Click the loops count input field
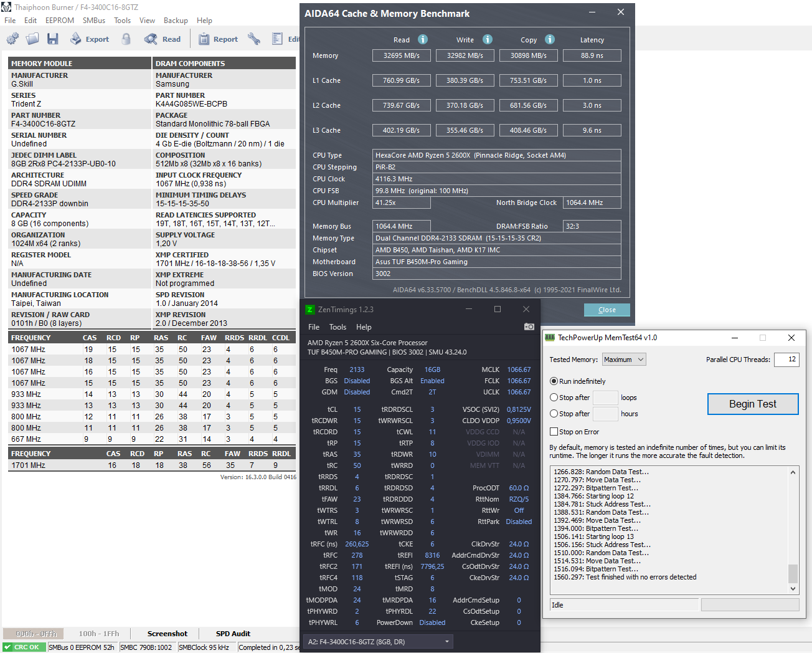 pos(605,398)
